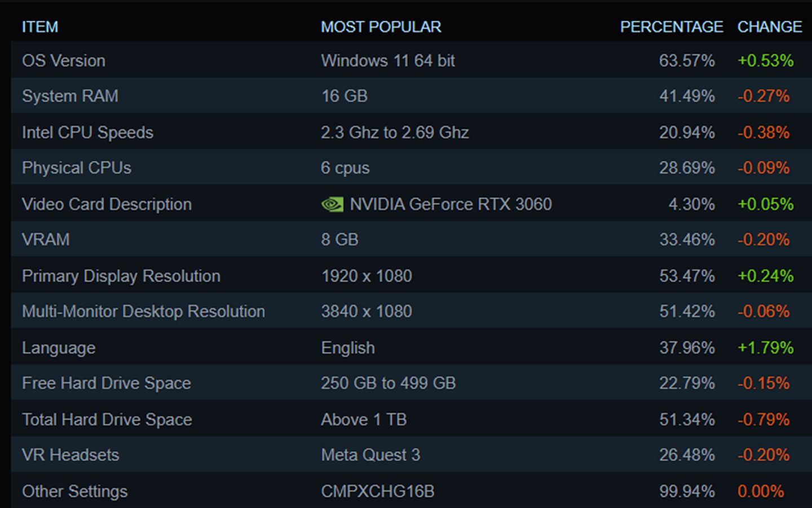This screenshot has width=812, height=508.
Task: Click the ITEM column header
Action: (x=40, y=27)
